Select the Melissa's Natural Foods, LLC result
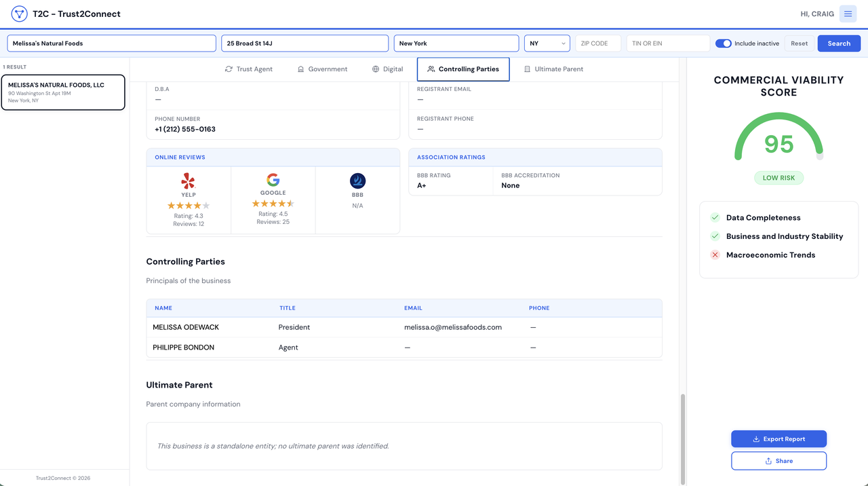 pos(63,92)
